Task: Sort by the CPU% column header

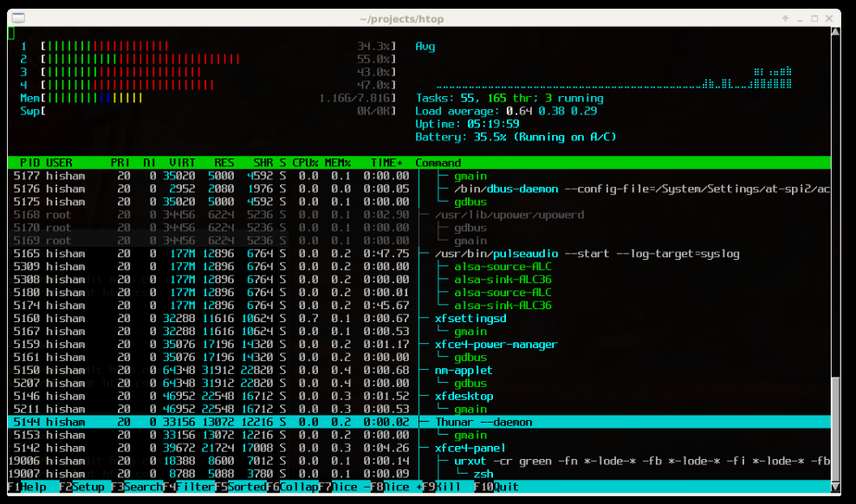Action: [306, 163]
